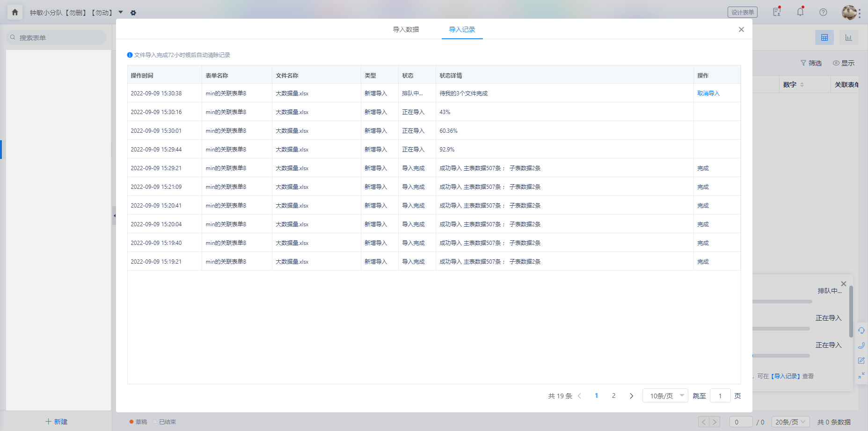
Task: Switch to table view icon
Action: pos(824,37)
